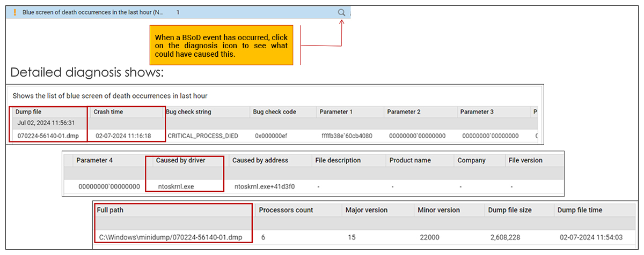Screen dimensions: 644x255
Task: Click the Full path column header
Action: click(x=110, y=210)
